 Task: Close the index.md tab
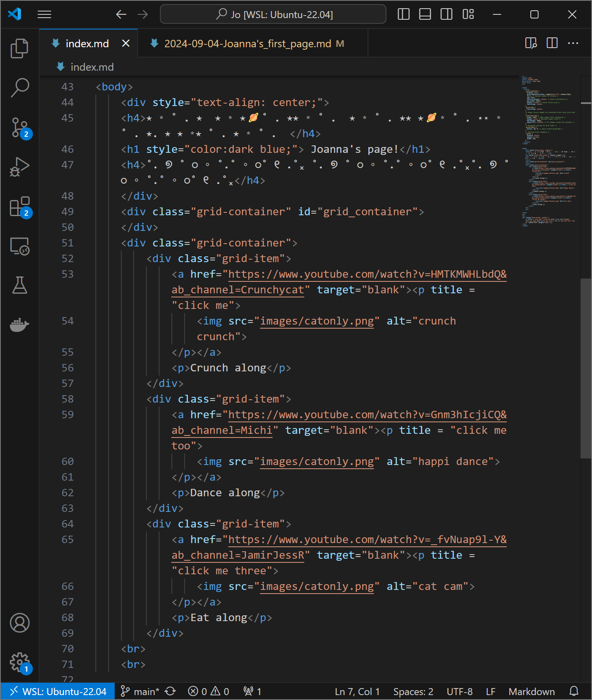(x=126, y=44)
